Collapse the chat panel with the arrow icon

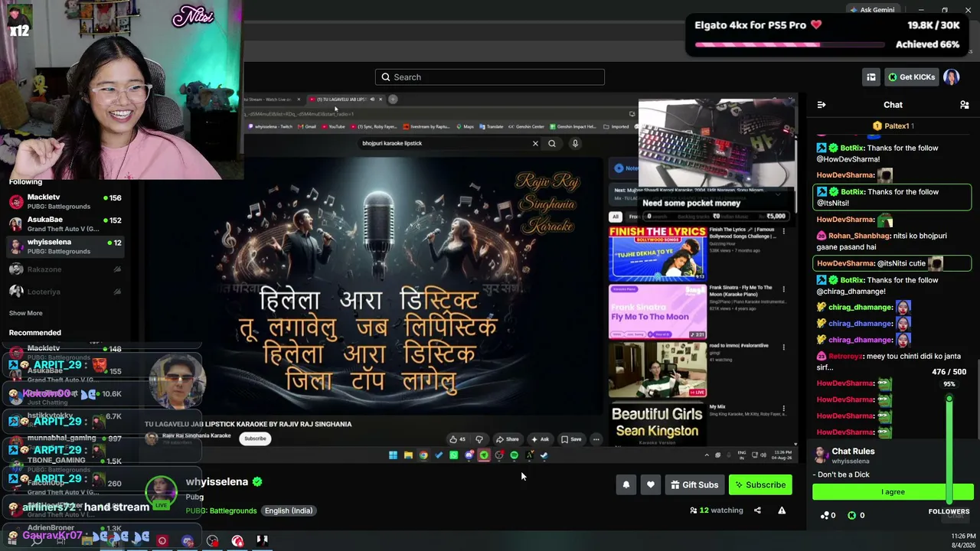click(x=822, y=105)
